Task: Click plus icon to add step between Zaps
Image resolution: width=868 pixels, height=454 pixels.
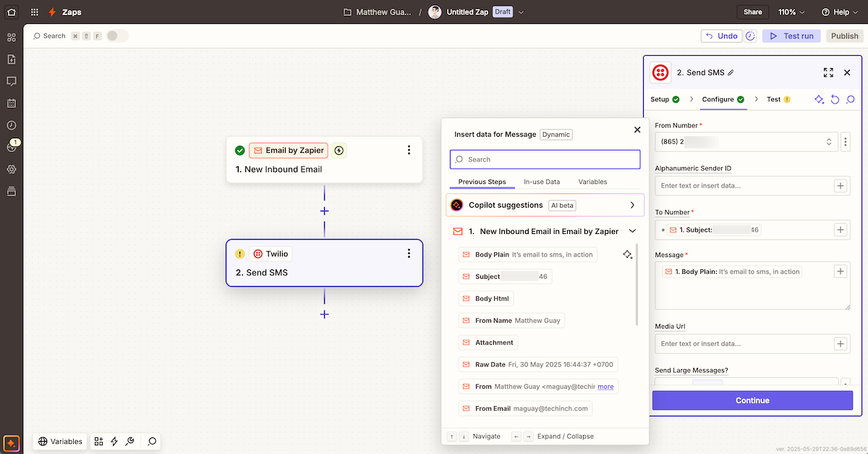Action: 324,211
